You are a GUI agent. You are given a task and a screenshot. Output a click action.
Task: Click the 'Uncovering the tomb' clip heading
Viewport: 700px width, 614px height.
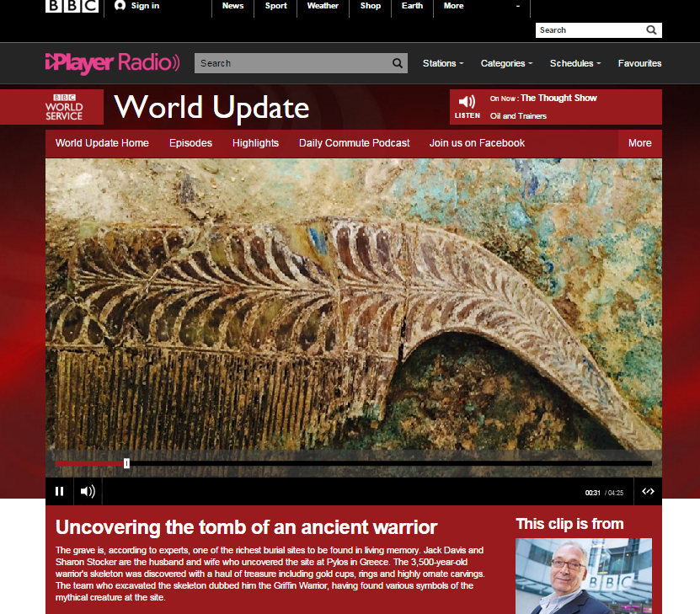247,527
